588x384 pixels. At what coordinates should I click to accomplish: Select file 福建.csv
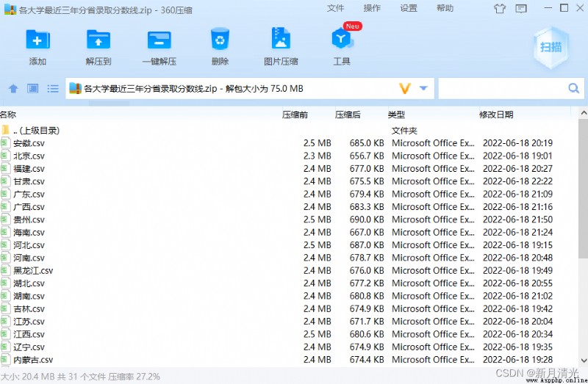[289, 169]
